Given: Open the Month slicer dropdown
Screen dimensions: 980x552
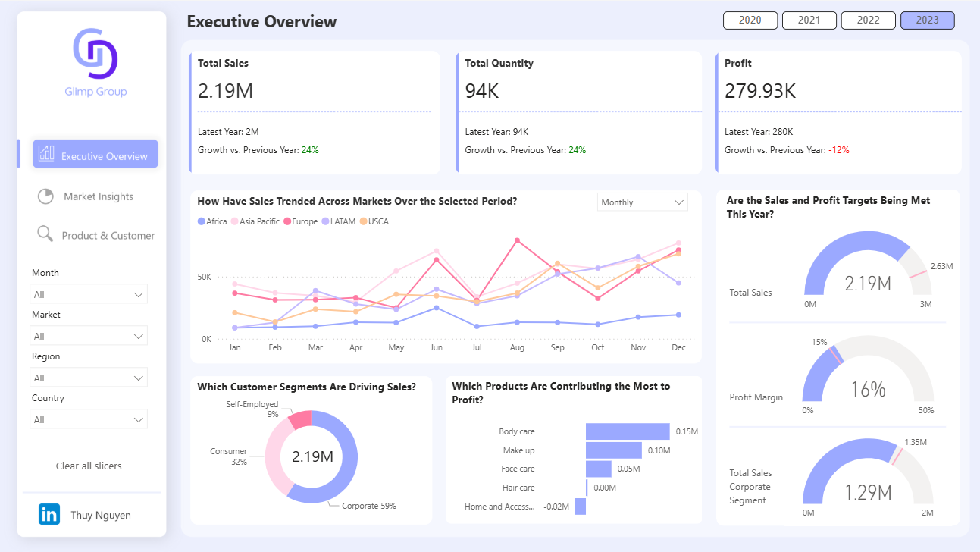Looking at the screenshot, I should [x=89, y=294].
